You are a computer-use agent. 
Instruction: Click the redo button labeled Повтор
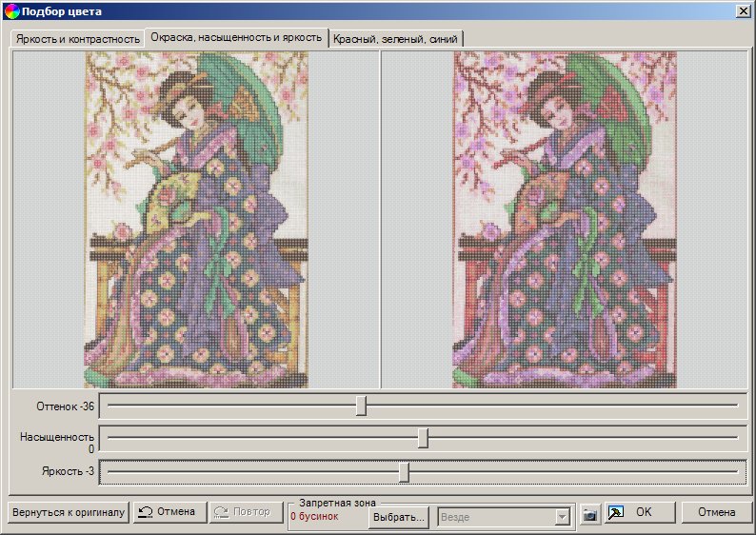(x=243, y=512)
